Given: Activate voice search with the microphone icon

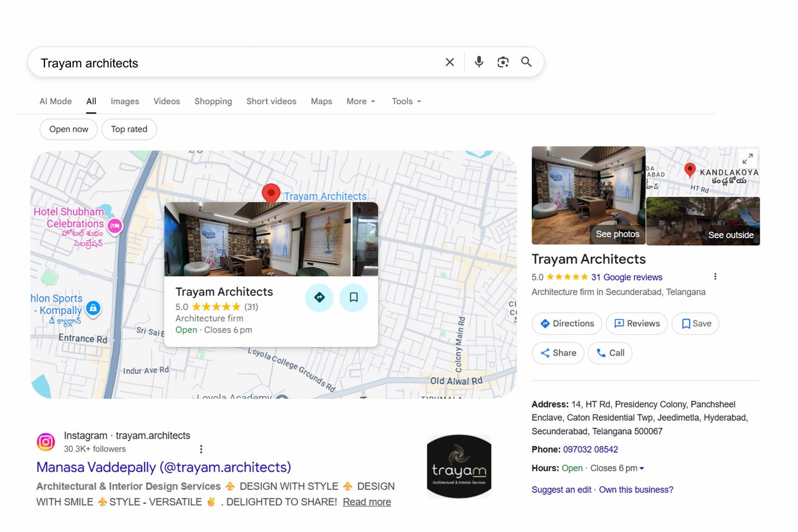Looking at the screenshot, I should tap(478, 62).
